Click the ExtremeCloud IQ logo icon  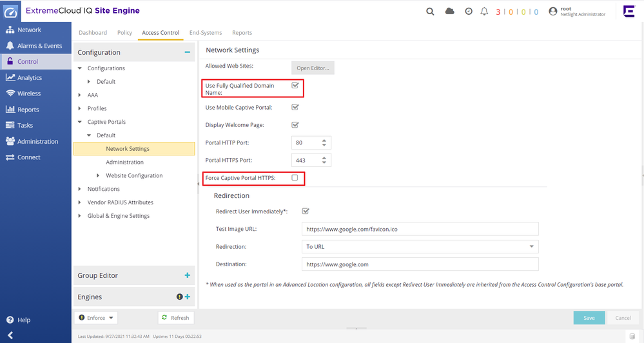pos(11,12)
